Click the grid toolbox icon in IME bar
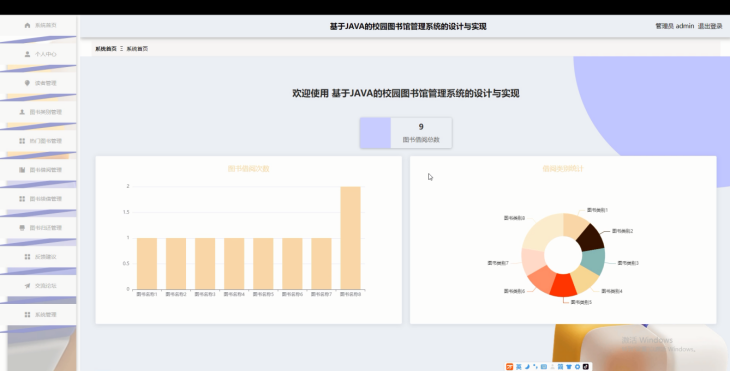The width and height of the screenshot is (731, 372). point(560,367)
